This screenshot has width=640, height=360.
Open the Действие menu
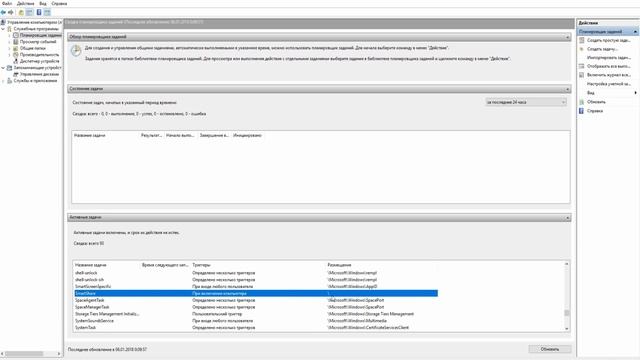pyautogui.click(x=25, y=3)
